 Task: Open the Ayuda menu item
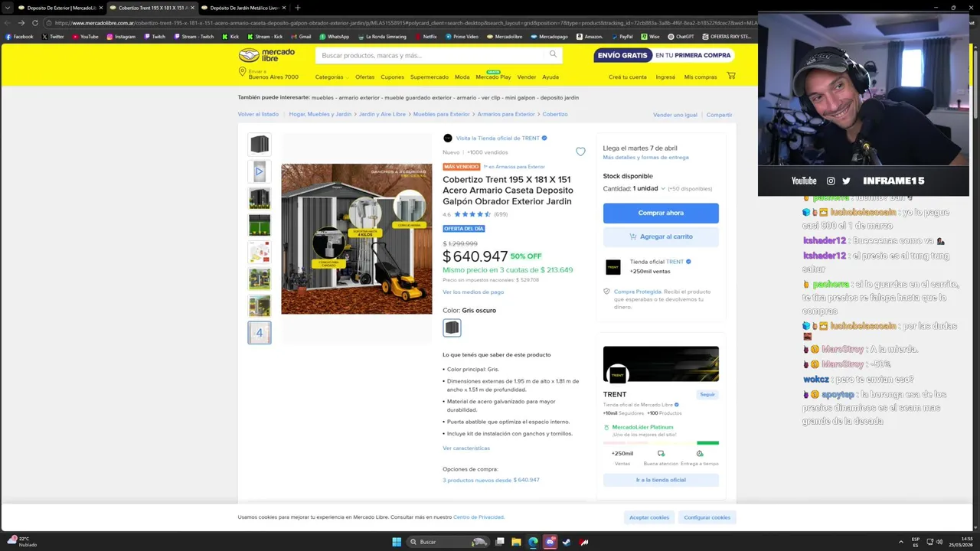click(550, 77)
